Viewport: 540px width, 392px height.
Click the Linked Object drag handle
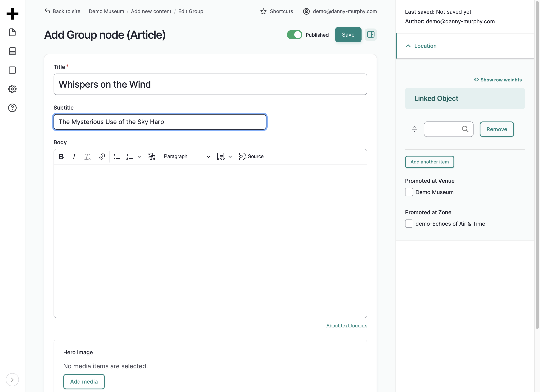[x=415, y=129]
